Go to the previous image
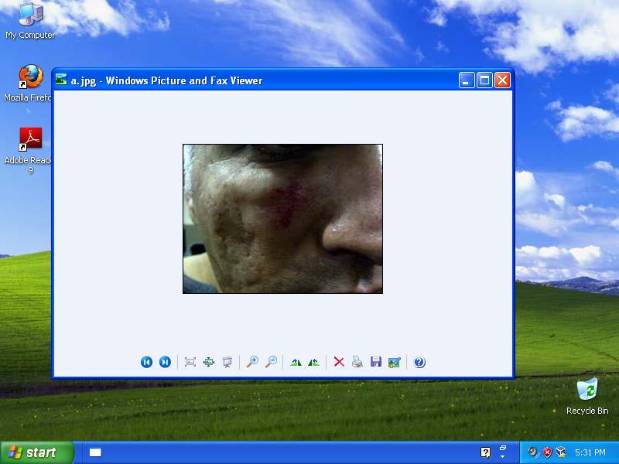 pos(147,362)
